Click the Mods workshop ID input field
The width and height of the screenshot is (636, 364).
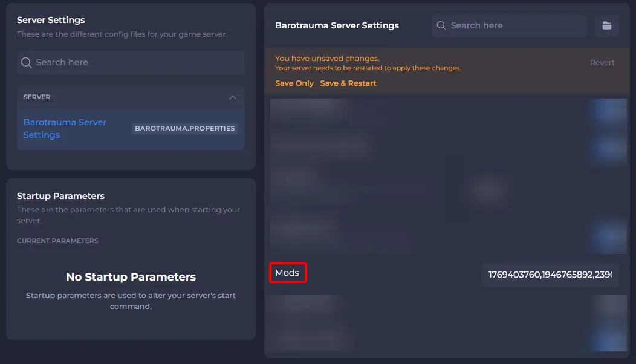(550, 275)
